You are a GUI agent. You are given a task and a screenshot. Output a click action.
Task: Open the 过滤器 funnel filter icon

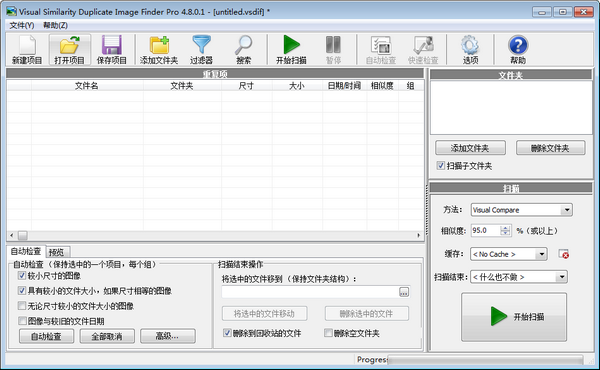[201, 49]
